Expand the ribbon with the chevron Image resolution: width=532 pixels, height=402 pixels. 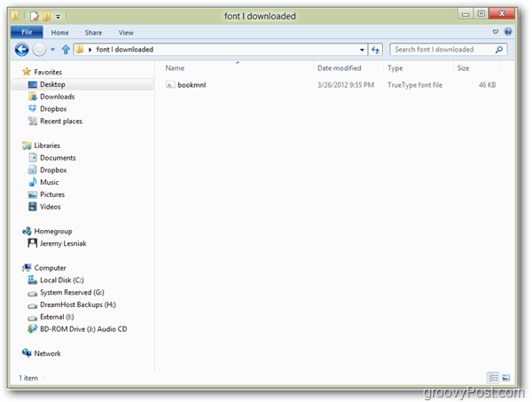(x=496, y=32)
